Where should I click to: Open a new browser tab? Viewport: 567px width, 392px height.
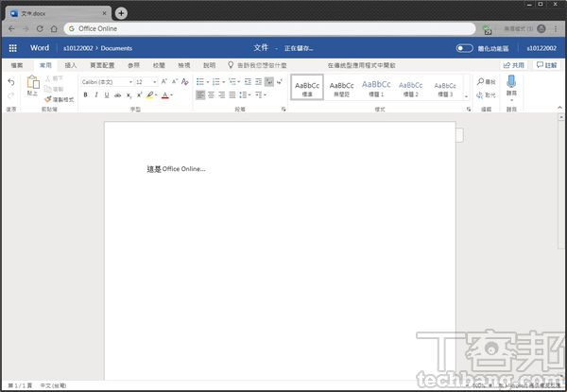(121, 13)
